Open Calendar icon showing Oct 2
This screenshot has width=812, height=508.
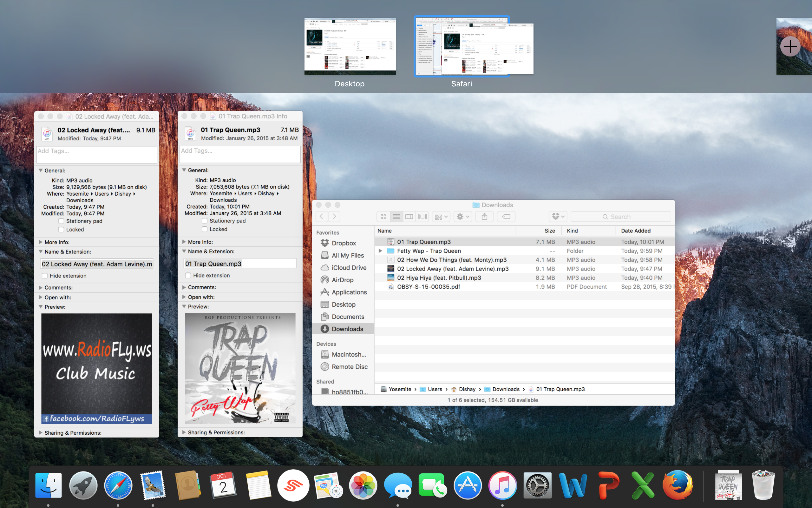[223, 485]
